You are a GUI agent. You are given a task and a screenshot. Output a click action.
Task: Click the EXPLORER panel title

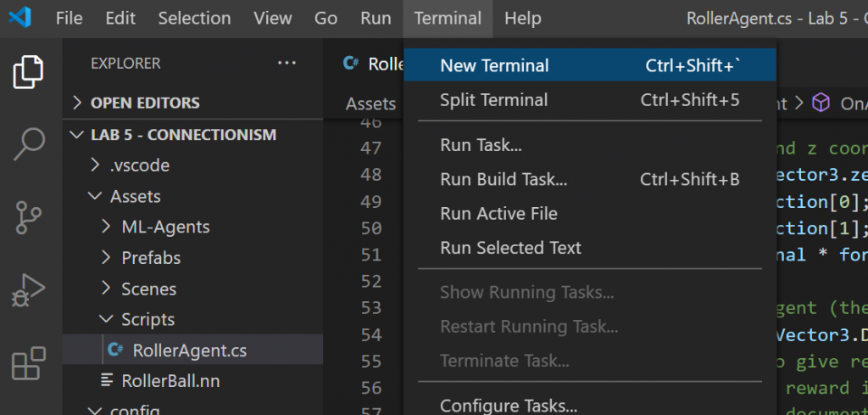click(x=125, y=64)
